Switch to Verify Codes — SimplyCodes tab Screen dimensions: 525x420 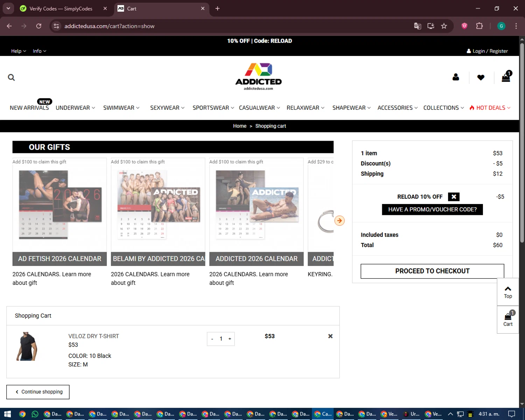[x=61, y=8]
